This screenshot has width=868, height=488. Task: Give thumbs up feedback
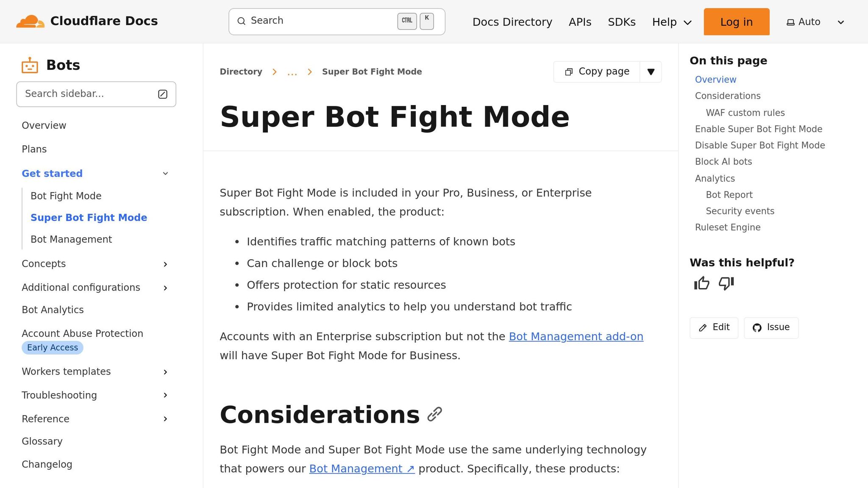[x=701, y=283]
